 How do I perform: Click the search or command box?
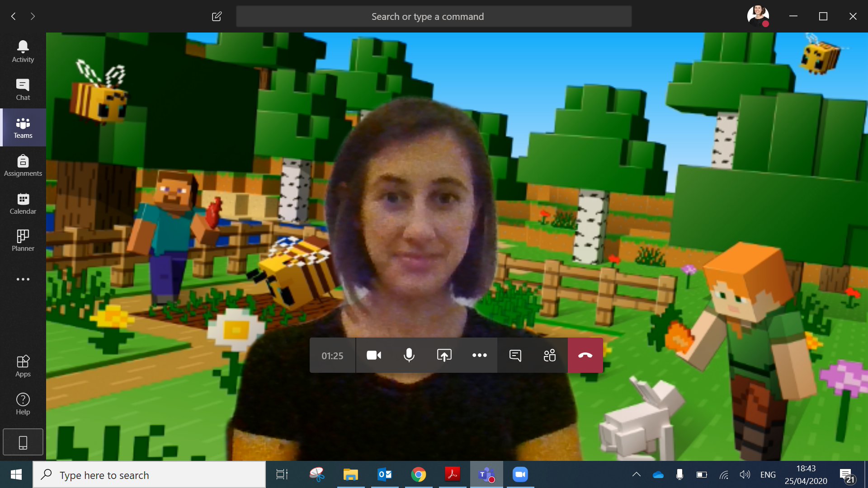434,16
